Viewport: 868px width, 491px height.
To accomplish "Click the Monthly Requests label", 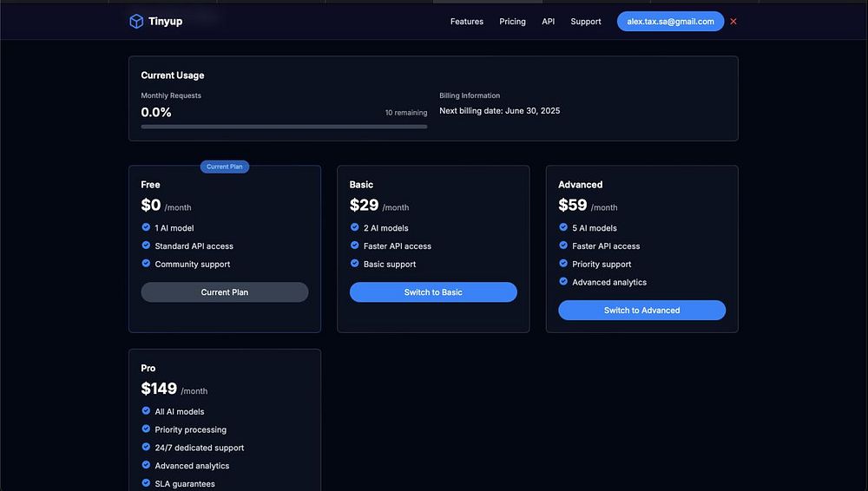I will click(x=171, y=95).
